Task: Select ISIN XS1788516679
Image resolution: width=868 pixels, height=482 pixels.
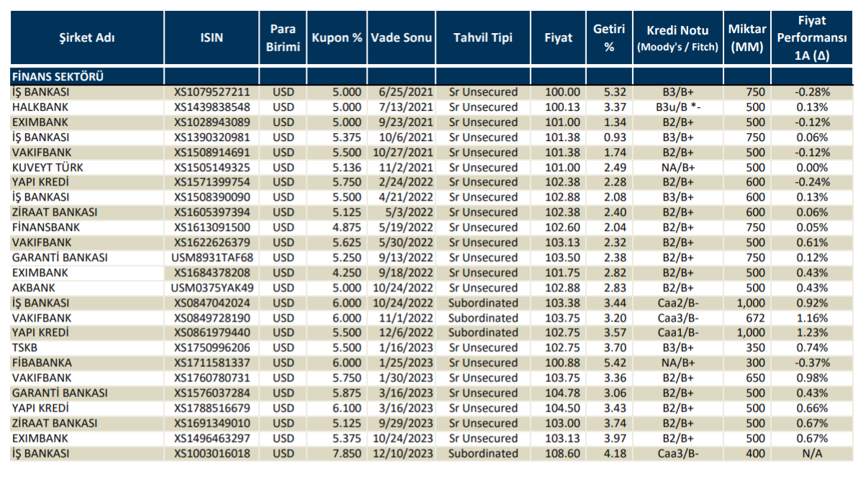Action: 211,409
